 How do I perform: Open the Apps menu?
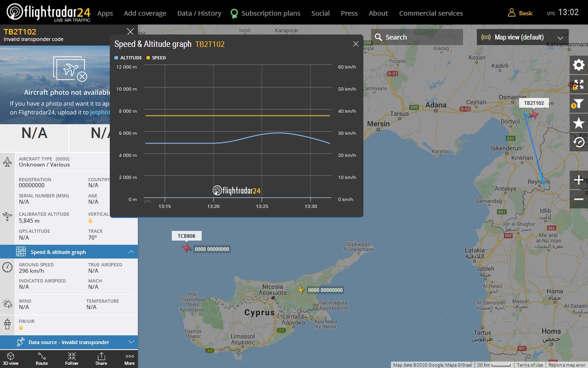pos(105,13)
